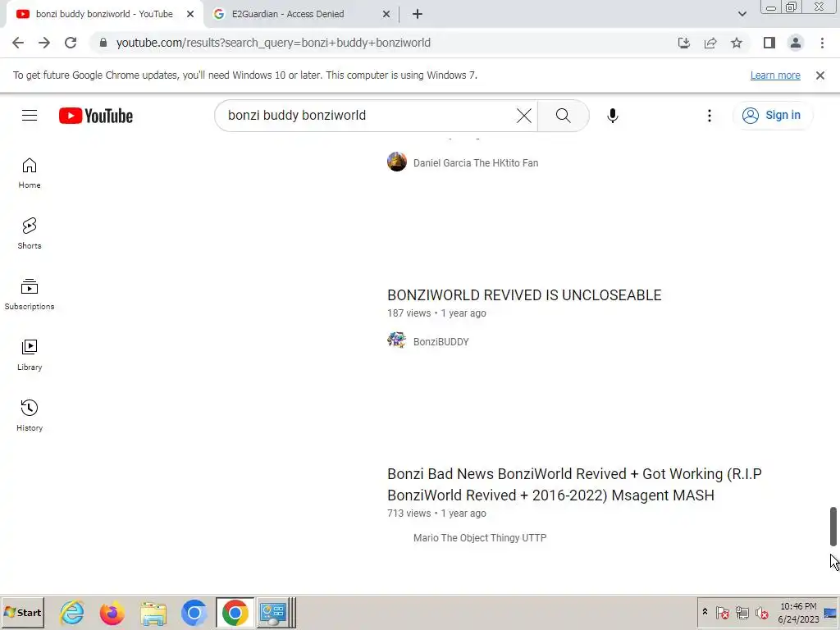
Task: Go forward in Chrome
Action: 44,43
